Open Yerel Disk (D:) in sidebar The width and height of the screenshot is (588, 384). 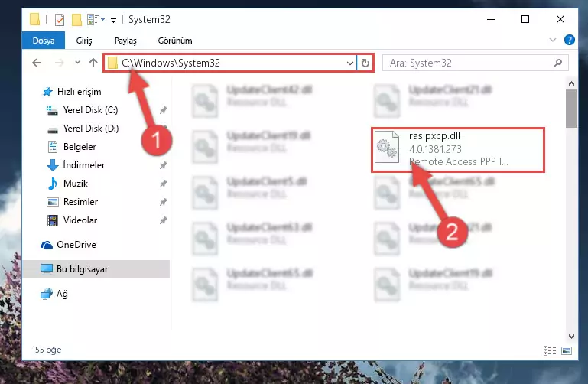(x=91, y=129)
